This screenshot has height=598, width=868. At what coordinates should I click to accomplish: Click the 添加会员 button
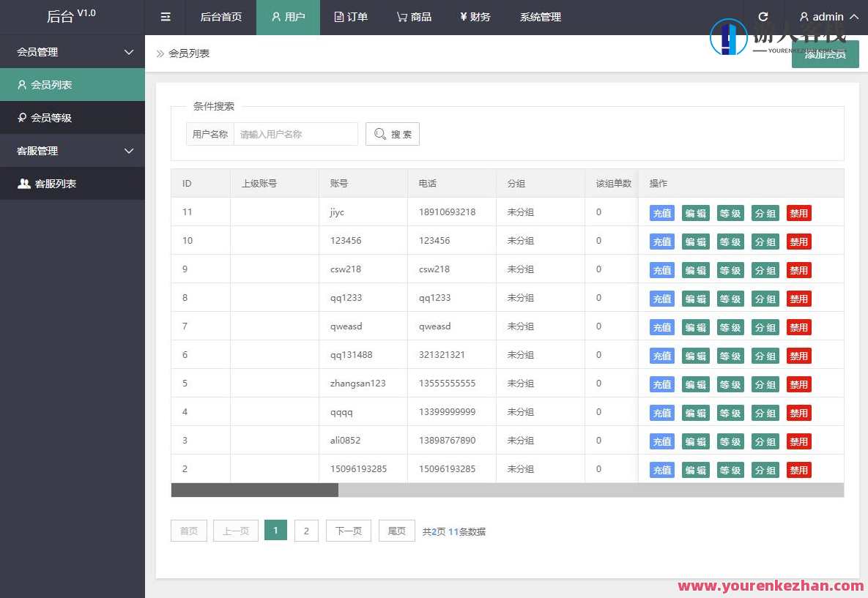(x=825, y=54)
